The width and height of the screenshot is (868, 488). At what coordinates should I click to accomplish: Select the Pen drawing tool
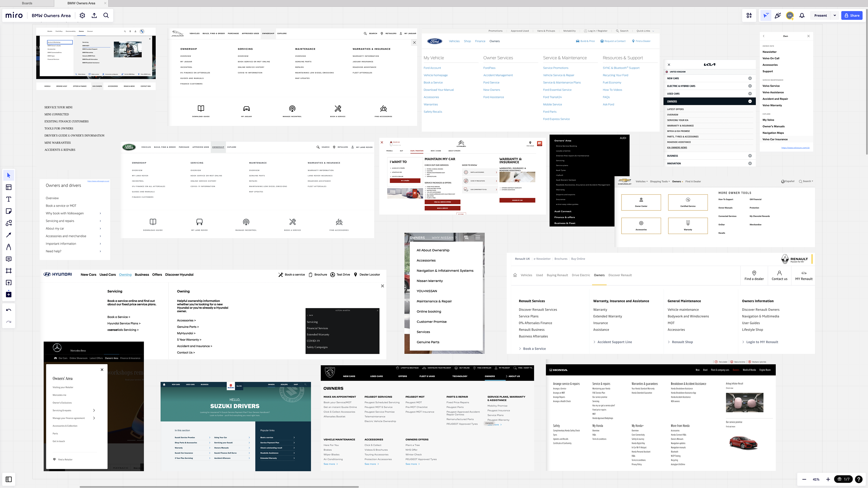click(9, 247)
